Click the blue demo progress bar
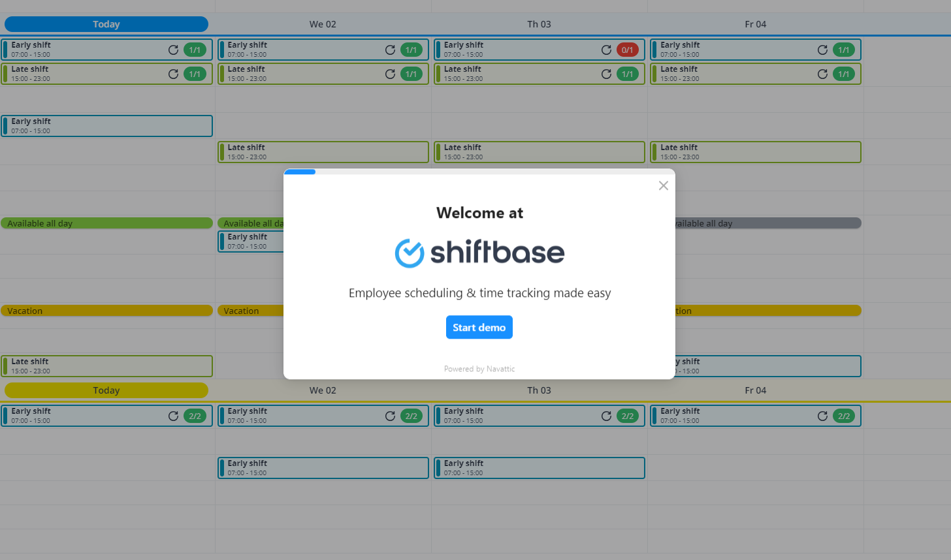This screenshot has height=560, width=951. coord(300,172)
